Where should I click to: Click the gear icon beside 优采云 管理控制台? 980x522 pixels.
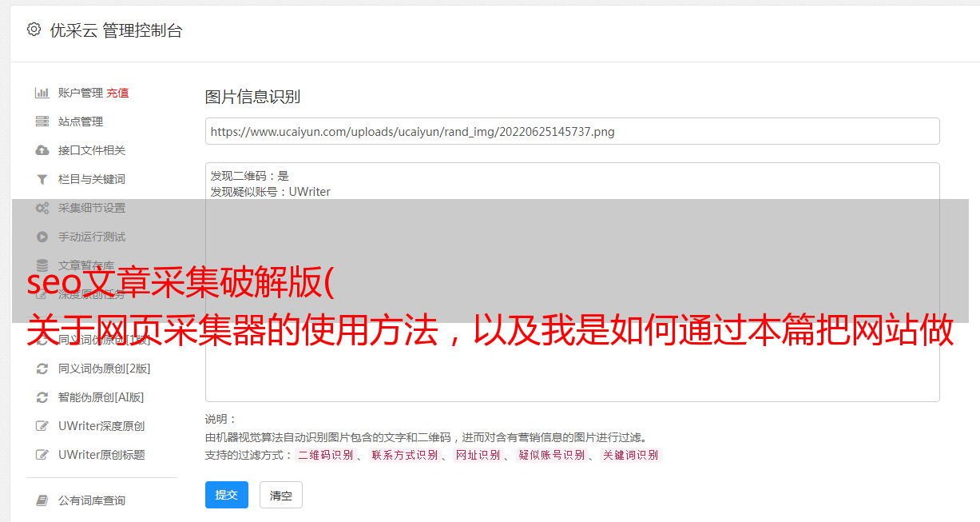pos(34,30)
